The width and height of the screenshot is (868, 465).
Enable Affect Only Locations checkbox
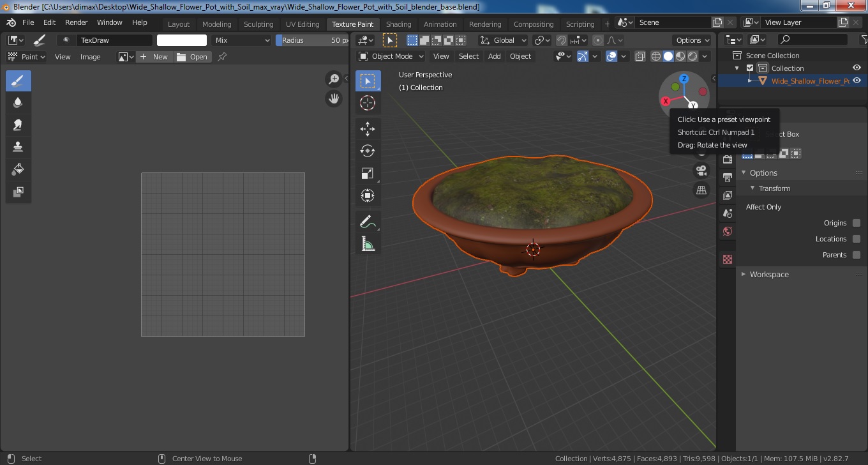pyautogui.click(x=857, y=239)
